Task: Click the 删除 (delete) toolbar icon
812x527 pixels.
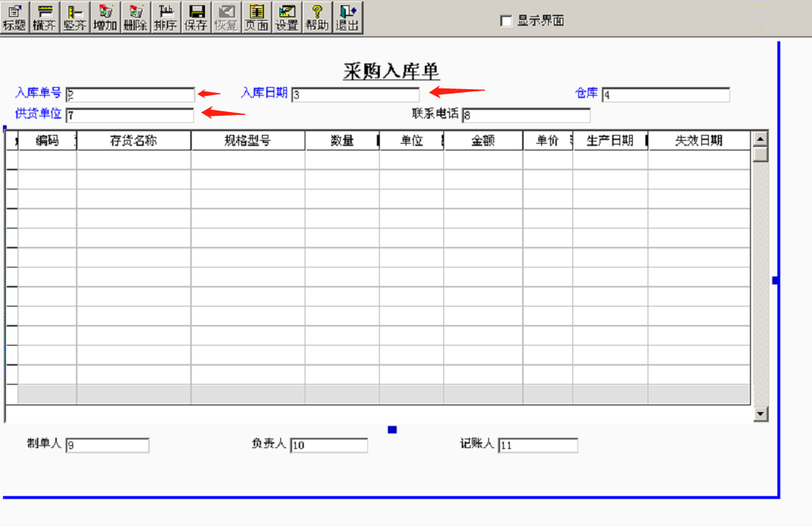Action: pyautogui.click(x=136, y=18)
